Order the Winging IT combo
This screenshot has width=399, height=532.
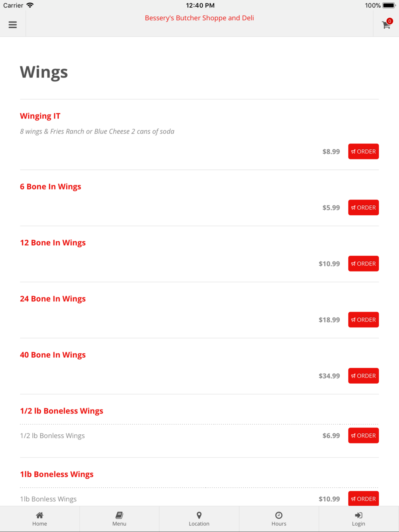[363, 152]
